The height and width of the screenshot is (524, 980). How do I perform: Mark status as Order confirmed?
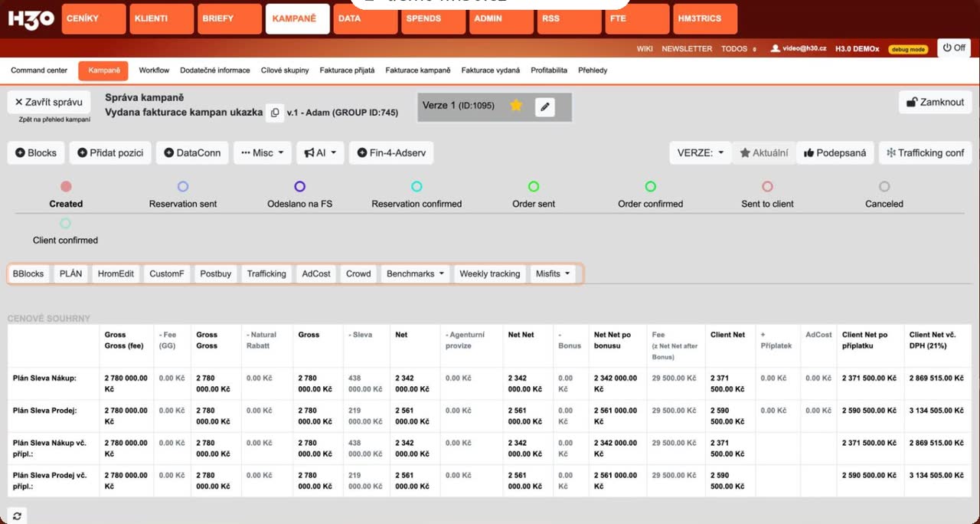(x=650, y=186)
